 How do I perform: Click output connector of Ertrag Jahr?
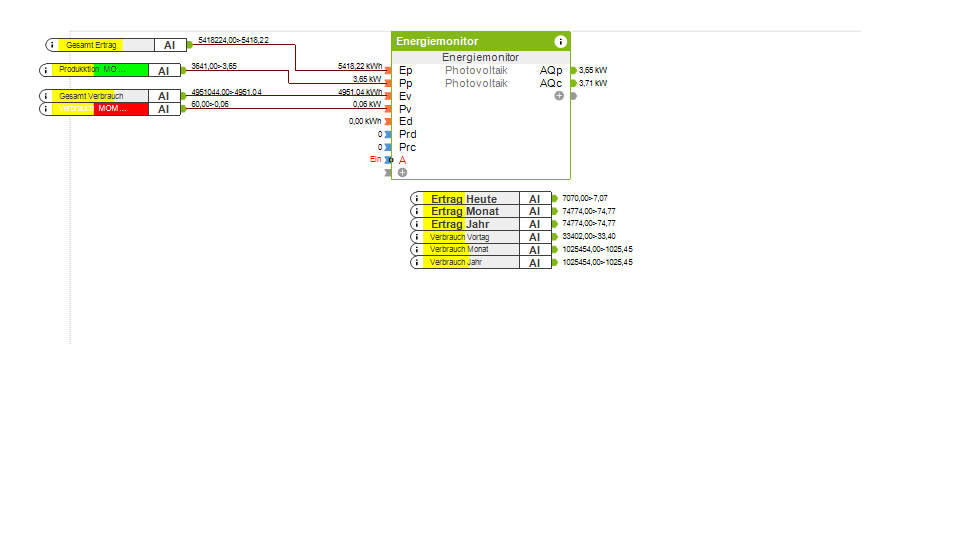pyautogui.click(x=555, y=224)
